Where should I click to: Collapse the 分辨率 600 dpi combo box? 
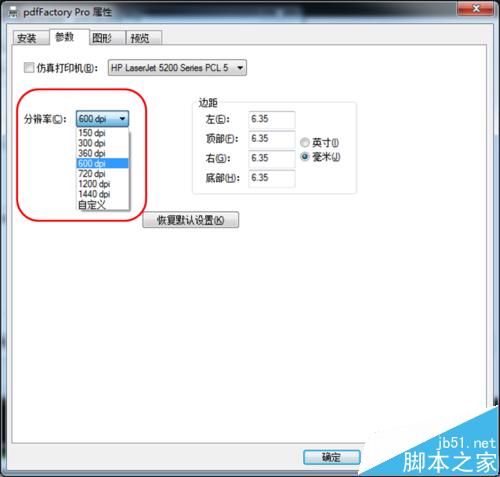(x=102, y=118)
